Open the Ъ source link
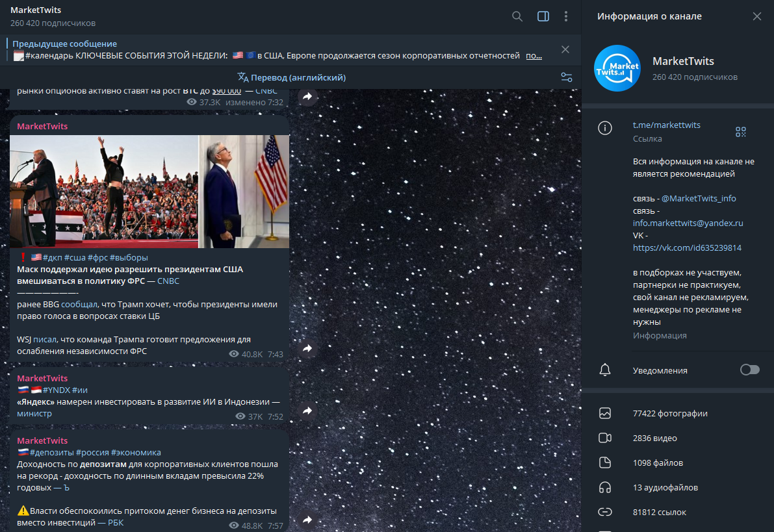 (67, 488)
